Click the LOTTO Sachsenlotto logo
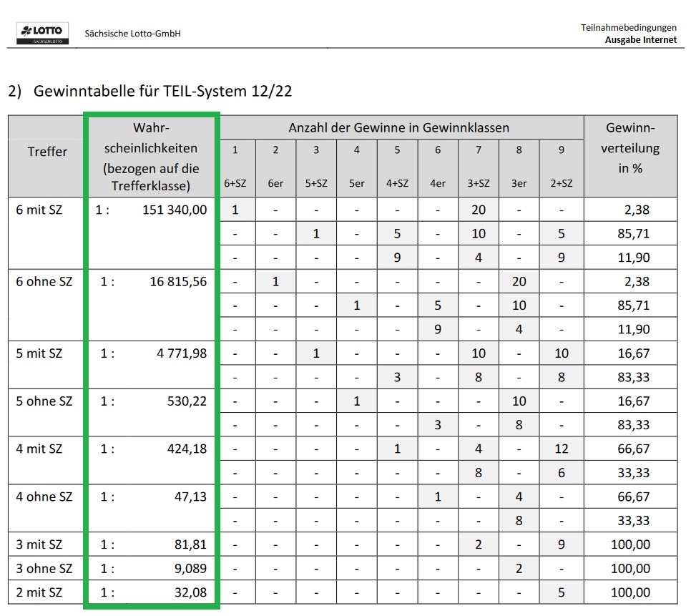The height and width of the screenshot is (616, 691). (42, 33)
